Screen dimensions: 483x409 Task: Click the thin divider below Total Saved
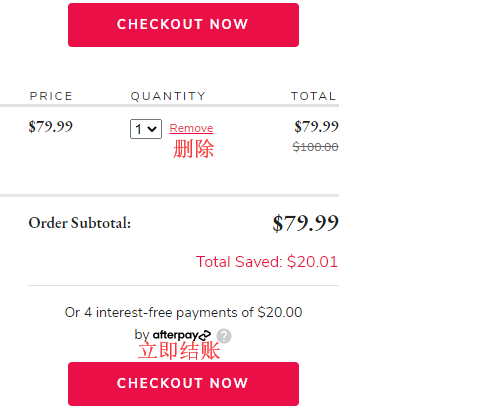[x=183, y=285]
